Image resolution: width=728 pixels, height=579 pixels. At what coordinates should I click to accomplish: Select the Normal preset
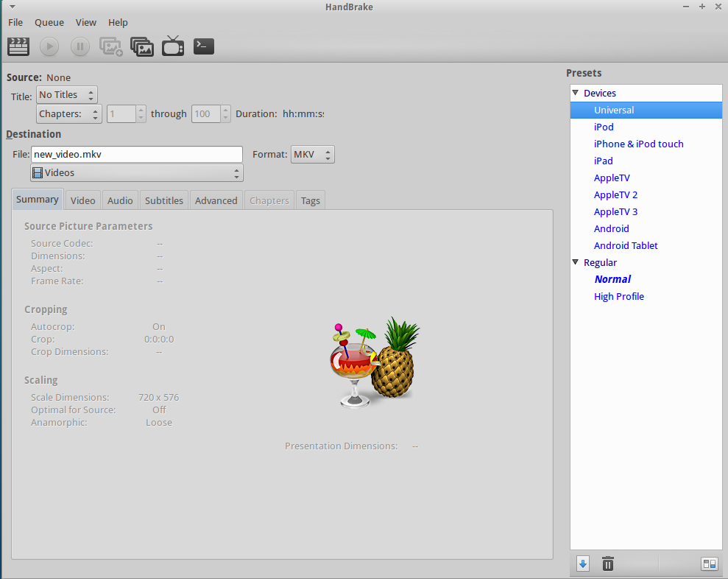[x=646, y=279]
